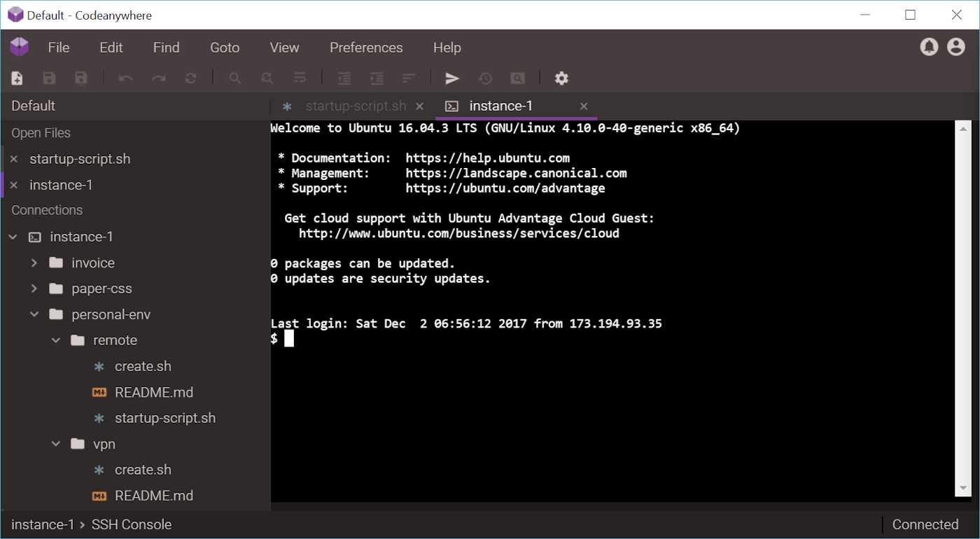Click the refresh toolbar icon

tap(190, 78)
